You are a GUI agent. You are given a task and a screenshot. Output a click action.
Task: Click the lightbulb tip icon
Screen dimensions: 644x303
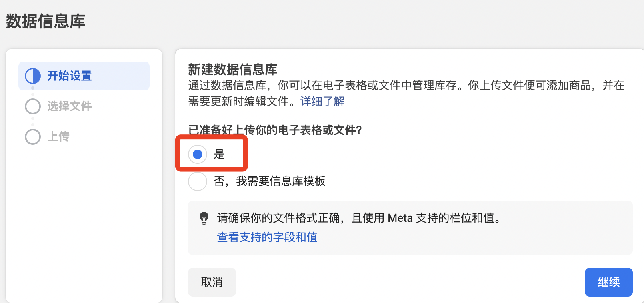pos(205,218)
